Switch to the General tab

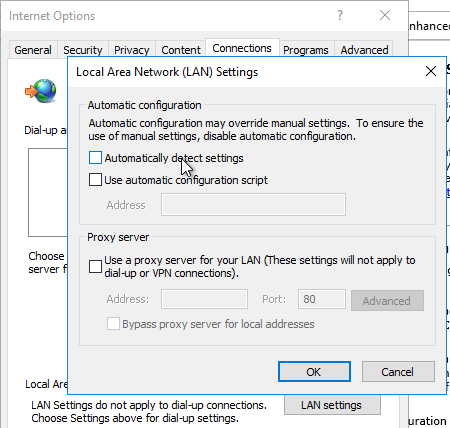[33, 50]
